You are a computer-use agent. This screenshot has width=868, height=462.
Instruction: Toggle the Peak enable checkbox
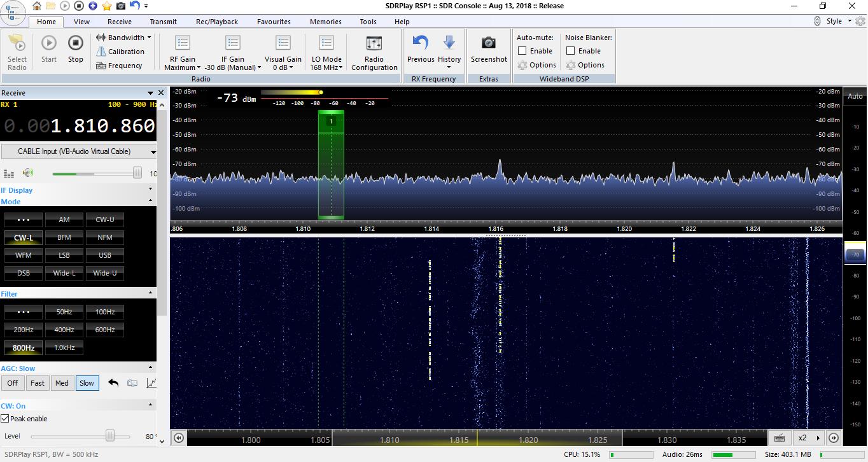[x=5, y=419]
